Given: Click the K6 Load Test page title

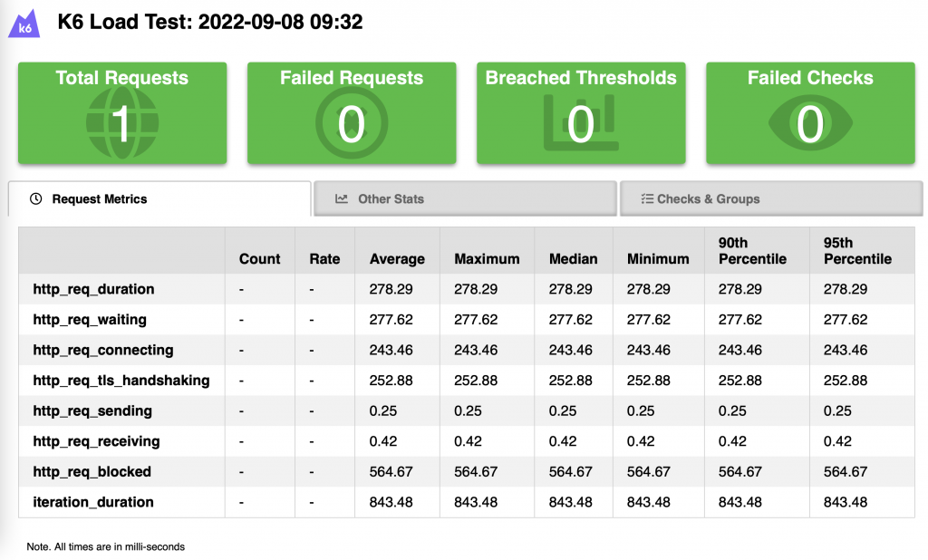Looking at the screenshot, I should pos(210,22).
